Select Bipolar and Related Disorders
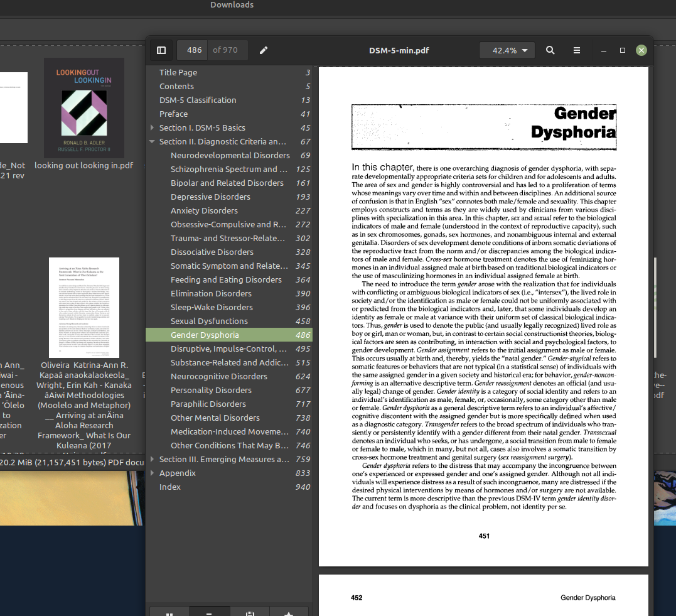The width and height of the screenshot is (676, 616). (x=229, y=183)
